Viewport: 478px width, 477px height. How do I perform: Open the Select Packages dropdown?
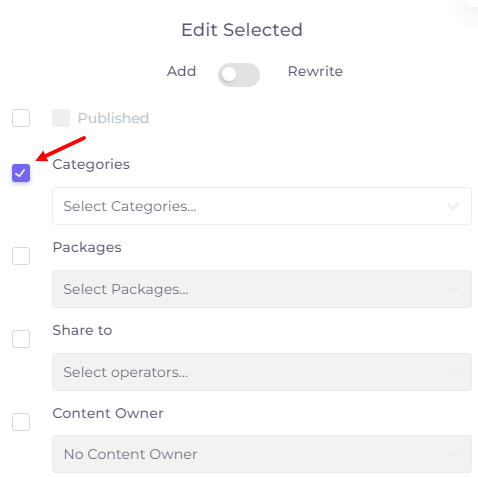(262, 289)
